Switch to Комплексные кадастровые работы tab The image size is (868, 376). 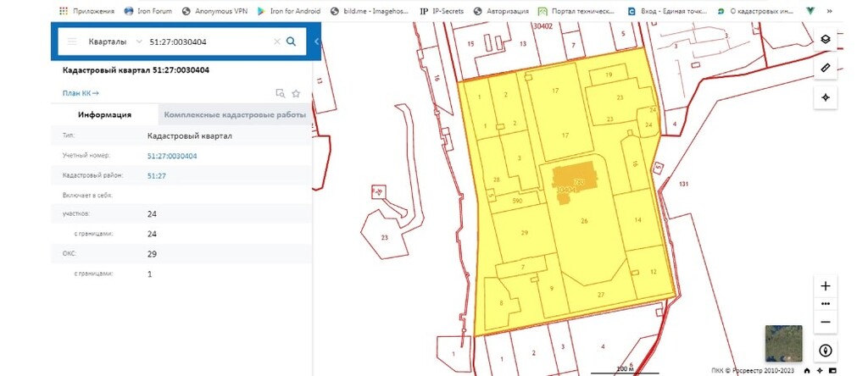click(x=235, y=115)
